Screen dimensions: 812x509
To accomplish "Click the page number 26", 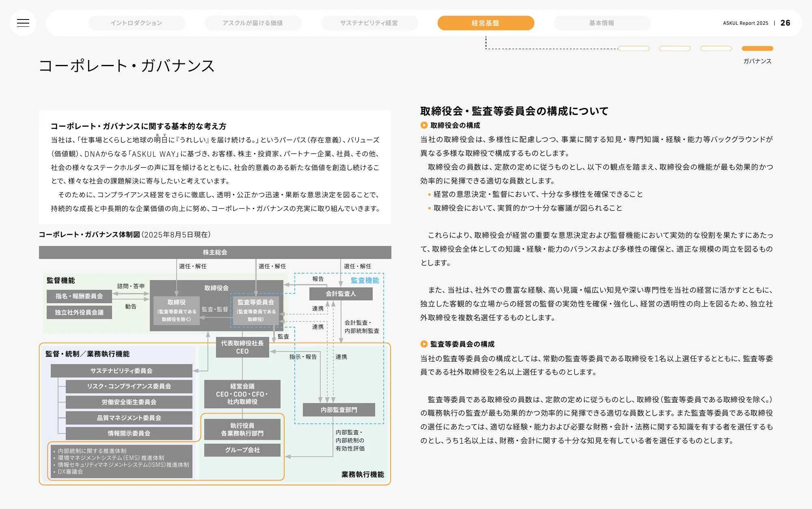I will [786, 23].
